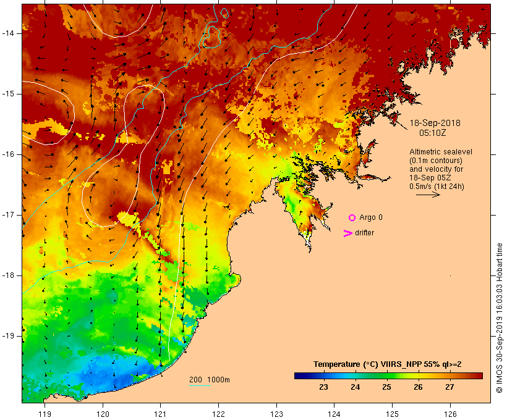Click the temperature colorbar at 27
Image resolution: width=507 pixels, height=420 pixels.
(449, 376)
